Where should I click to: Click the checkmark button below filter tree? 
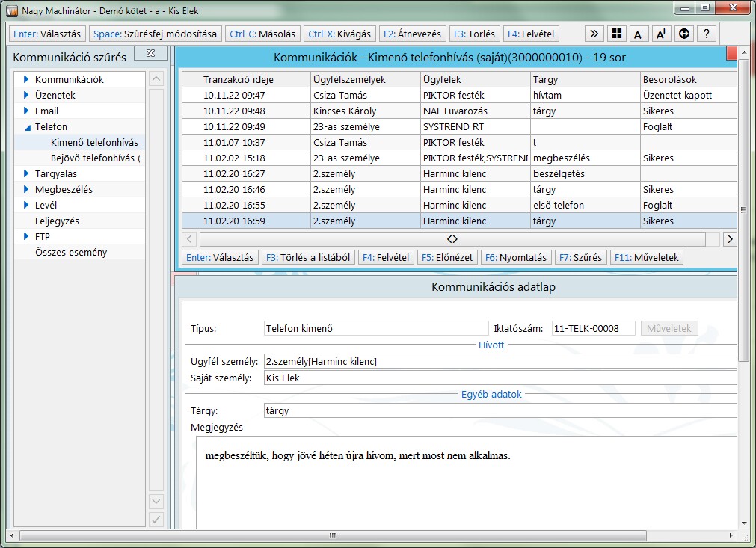point(156,519)
